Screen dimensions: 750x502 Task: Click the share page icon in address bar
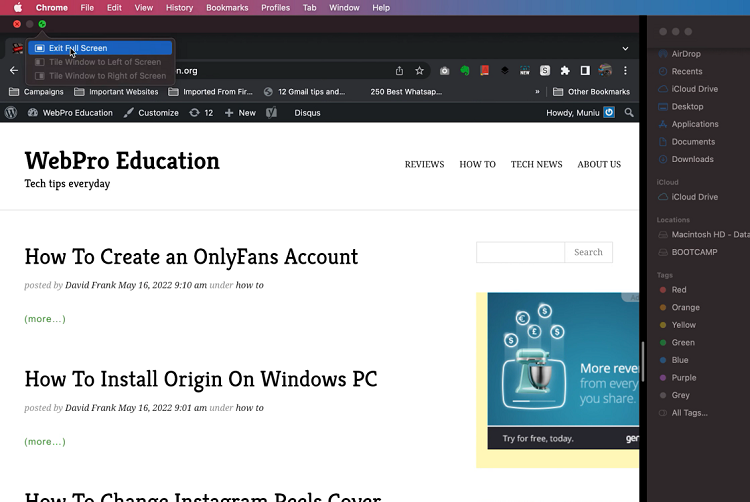[399, 71]
